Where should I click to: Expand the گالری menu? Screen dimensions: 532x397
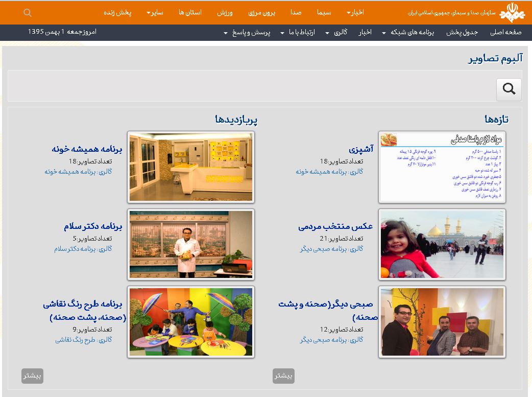click(336, 32)
